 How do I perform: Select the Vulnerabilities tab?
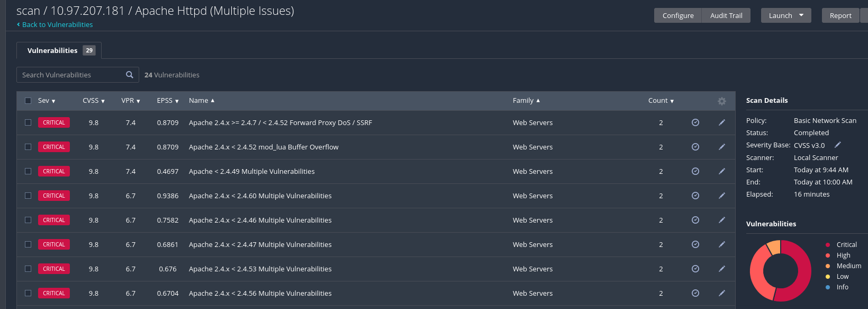pyautogui.click(x=59, y=50)
